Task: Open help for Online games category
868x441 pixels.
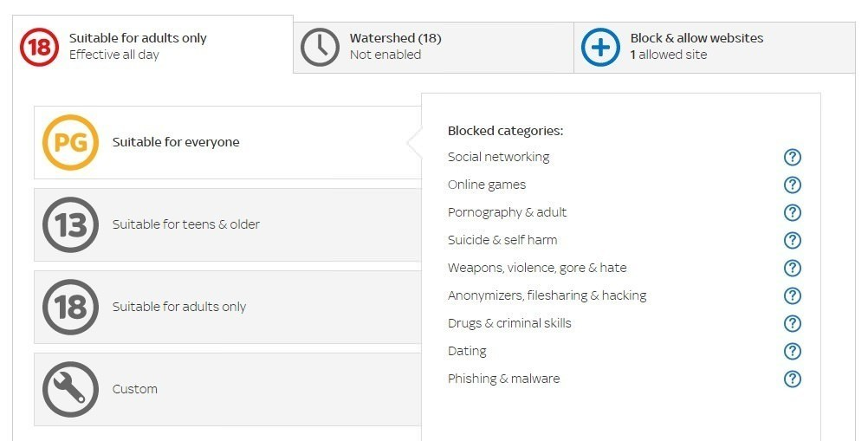Action: [x=792, y=185]
